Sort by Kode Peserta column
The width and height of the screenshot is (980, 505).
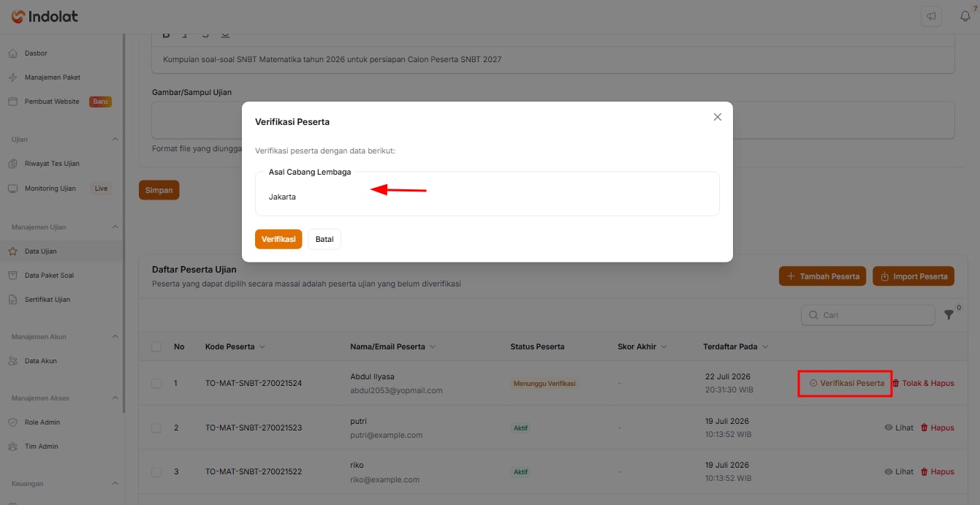click(235, 347)
